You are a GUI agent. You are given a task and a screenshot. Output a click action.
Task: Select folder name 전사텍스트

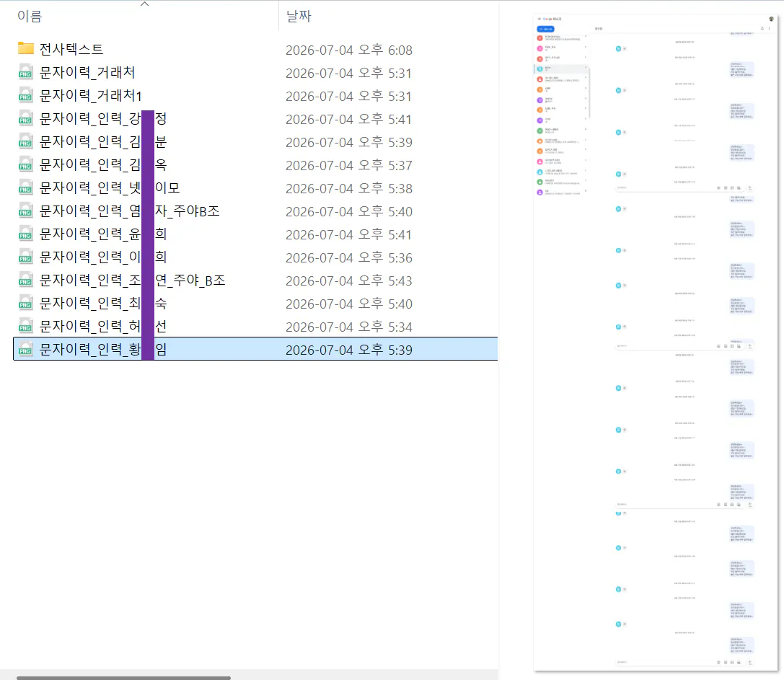[x=71, y=49]
